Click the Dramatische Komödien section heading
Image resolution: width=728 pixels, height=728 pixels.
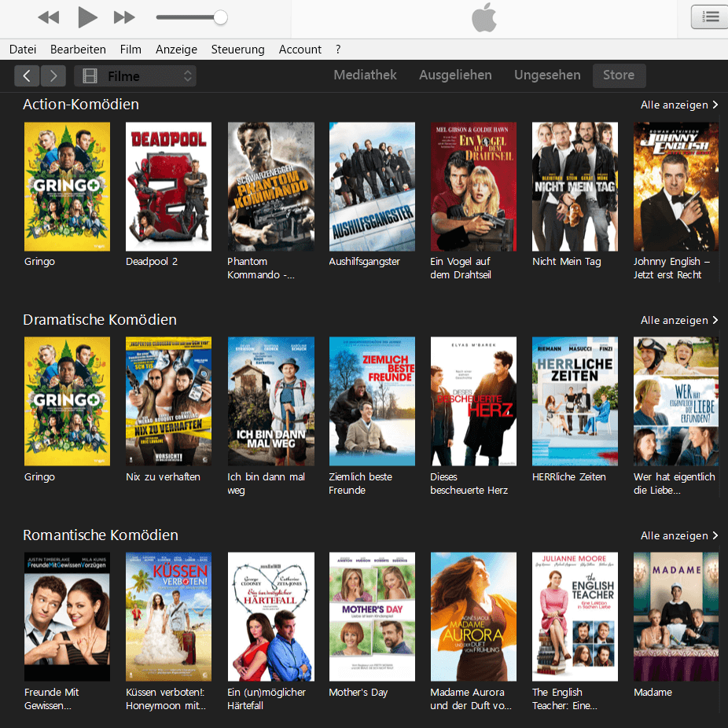coord(100,320)
